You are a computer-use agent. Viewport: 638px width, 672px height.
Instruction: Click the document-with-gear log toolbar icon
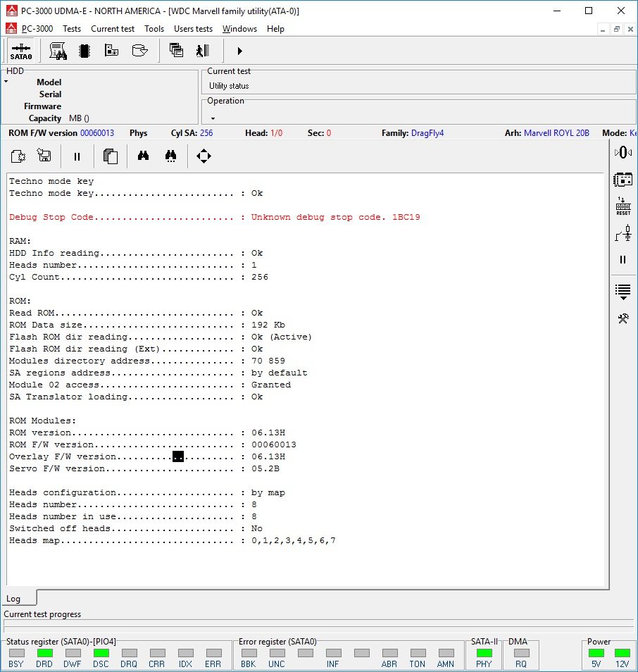coord(18,156)
